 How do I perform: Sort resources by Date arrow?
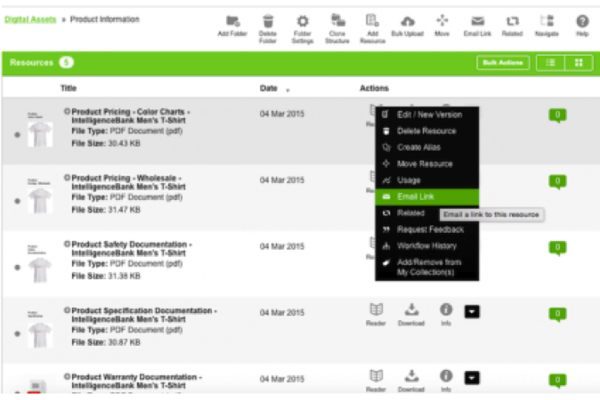(288, 90)
